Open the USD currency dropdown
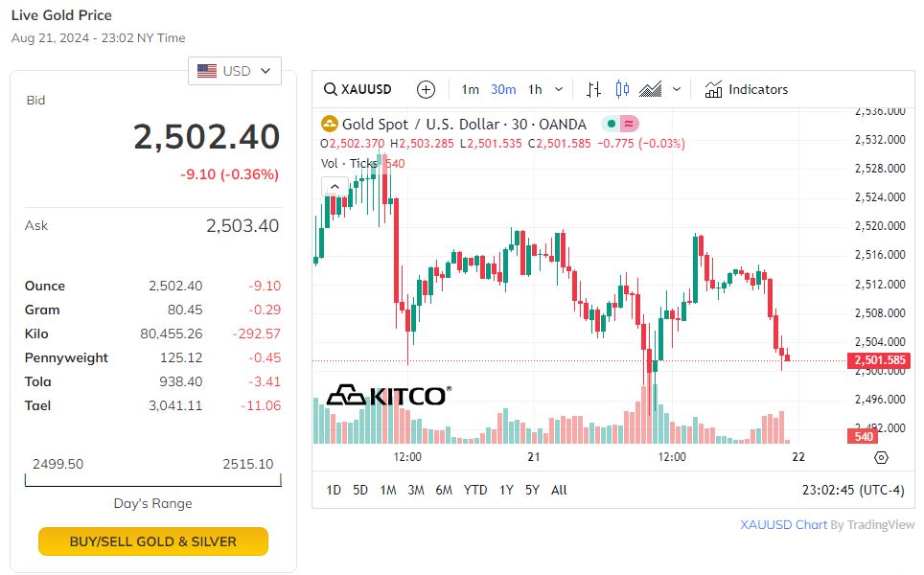 [x=235, y=71]
